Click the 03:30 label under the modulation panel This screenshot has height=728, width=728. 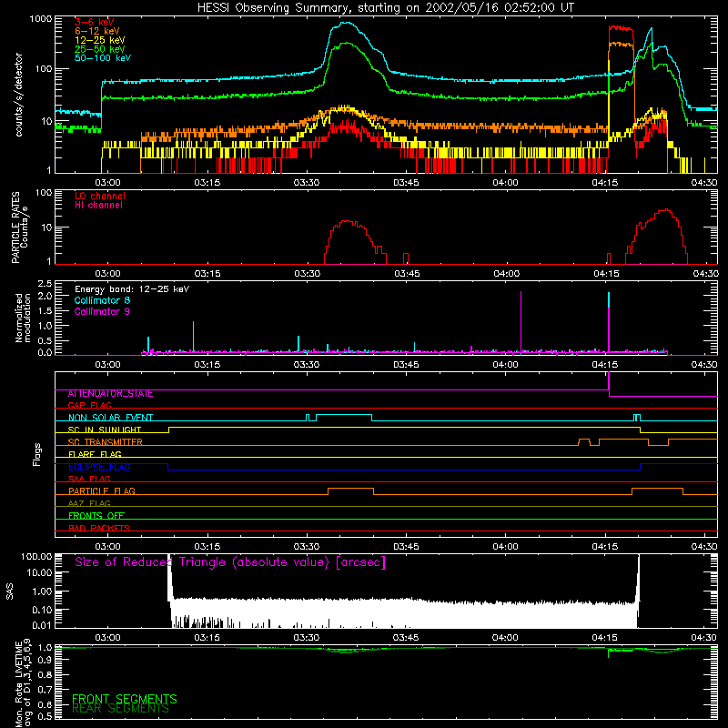coord(307,365)
